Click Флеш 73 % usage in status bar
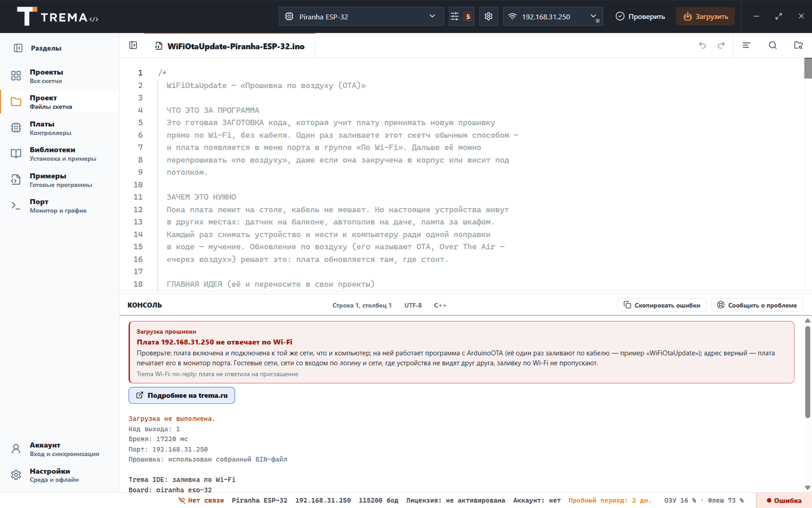This screenshot has width=812, height=508. [726, 501]
